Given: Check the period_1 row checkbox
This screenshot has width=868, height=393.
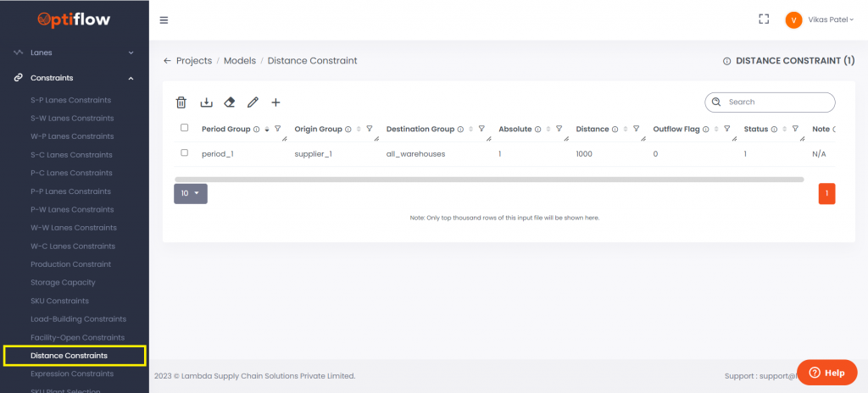Looking at the screenshot, I should pos(185,153).
